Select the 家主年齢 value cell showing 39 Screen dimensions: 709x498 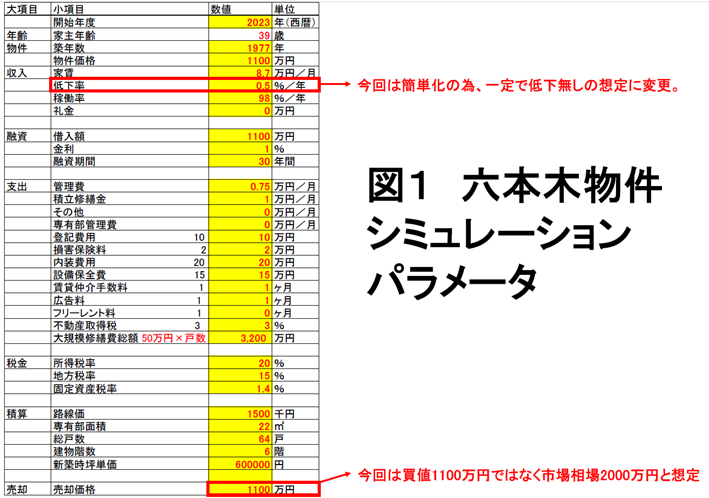point(240,35)
